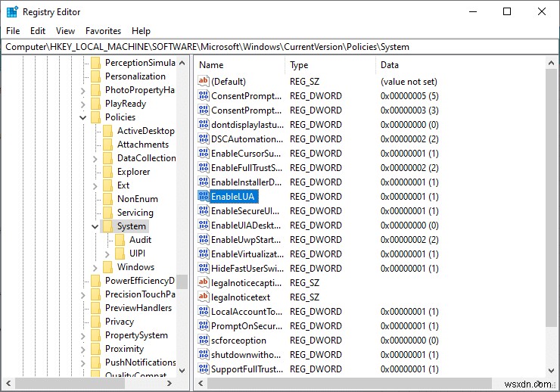
Task: Expand the PropertySystem tree node
Action: pos(82,336)
